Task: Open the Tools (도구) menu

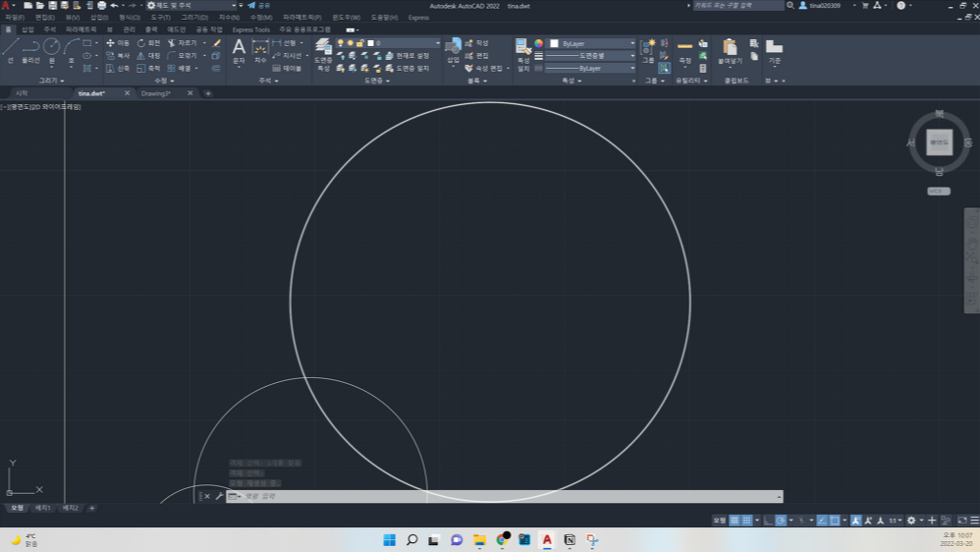Action: click(160, 18)
